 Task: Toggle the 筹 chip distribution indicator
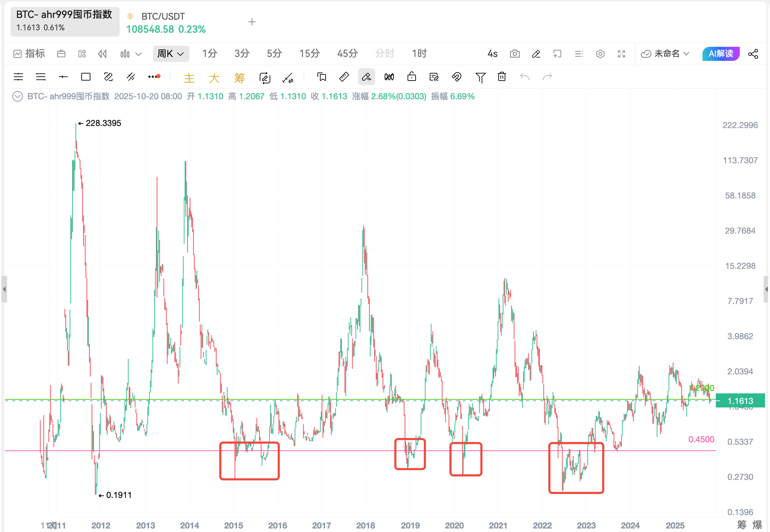pyautogui.click(x=239, y=78)
